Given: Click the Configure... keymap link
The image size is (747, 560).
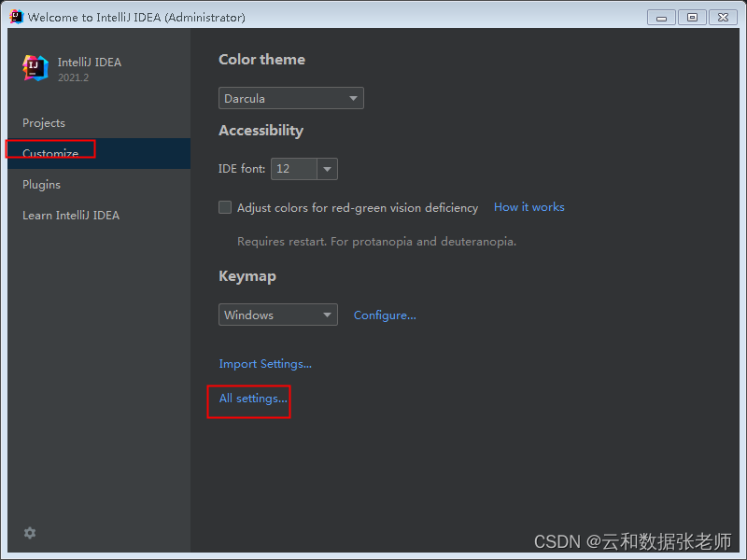Looking at the screenshot, I should tap(385, 315).
